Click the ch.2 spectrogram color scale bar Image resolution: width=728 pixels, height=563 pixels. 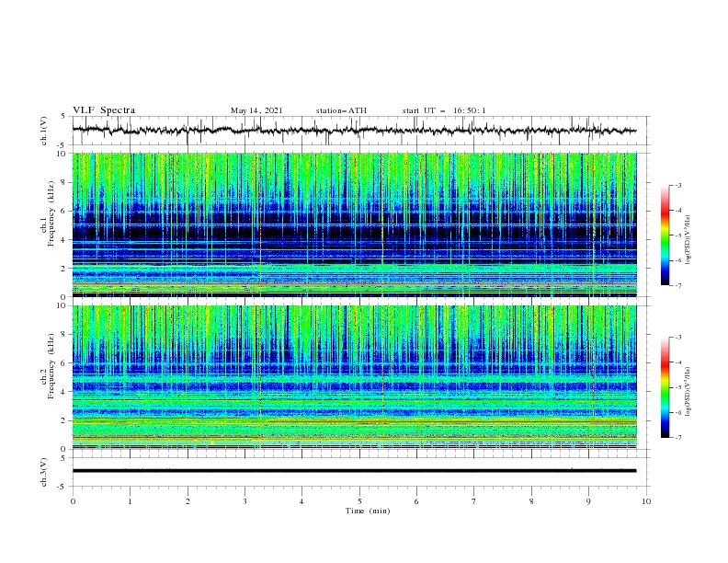pos(665,387)
